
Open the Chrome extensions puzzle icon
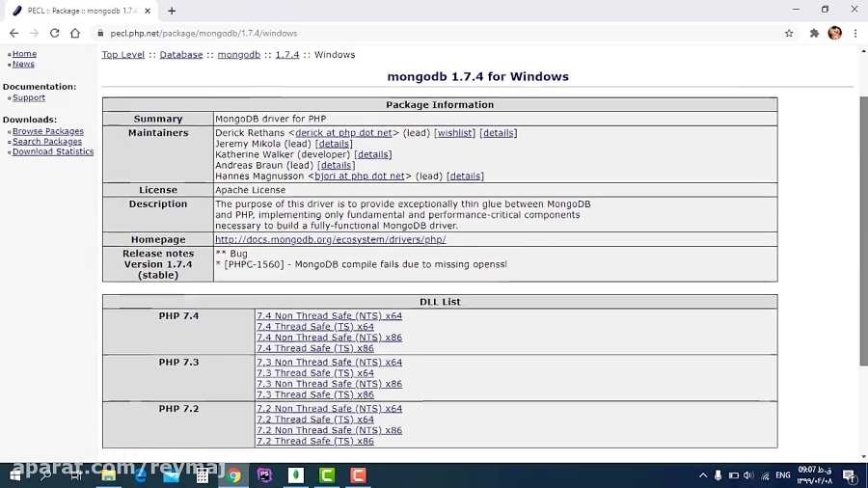click(x=814, y=33)
